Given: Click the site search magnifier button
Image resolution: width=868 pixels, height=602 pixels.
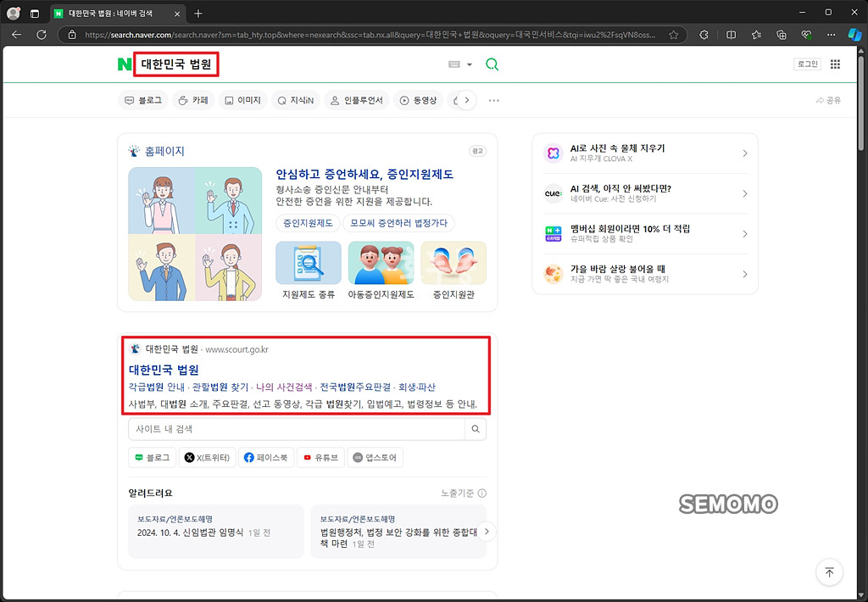Looking at the screenshot, I should tap(476, 429).
